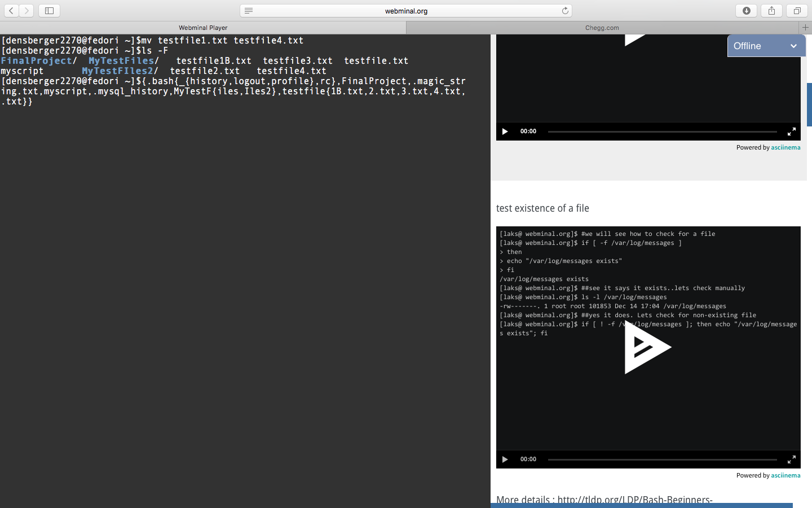
Task: Open the Share menu button
Action: click(x=771, y=11)
